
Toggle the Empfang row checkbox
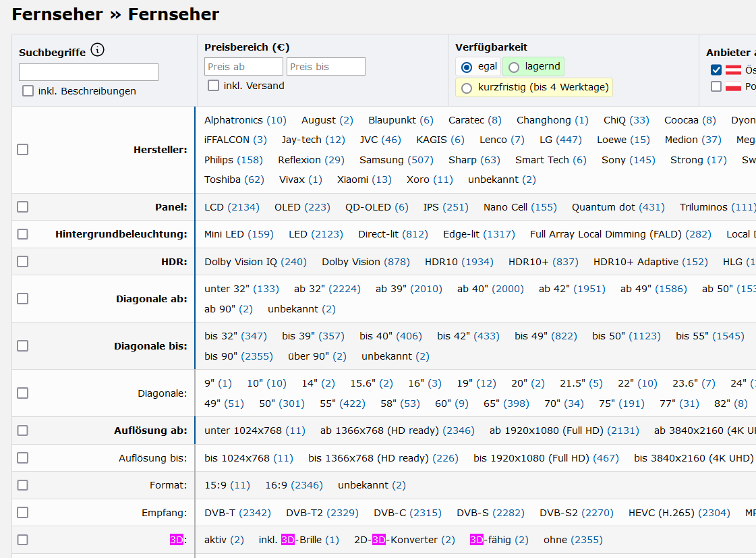(x=23, y=512)
